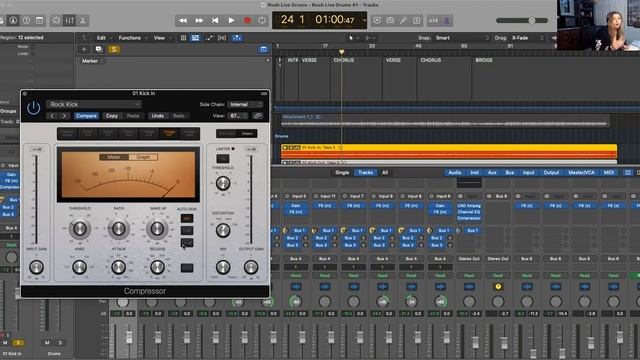
Task: Click the plugin Link chain icon
Action: tap(258, 116)
